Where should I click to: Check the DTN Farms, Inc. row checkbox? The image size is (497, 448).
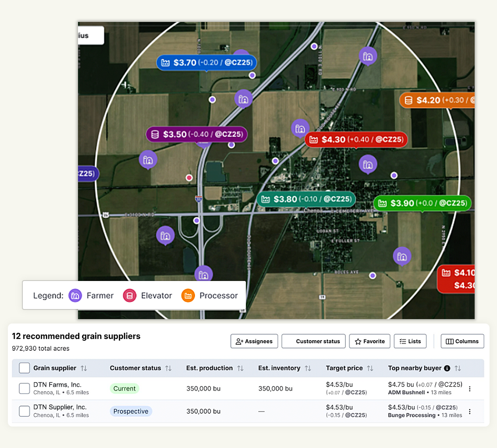24,388
